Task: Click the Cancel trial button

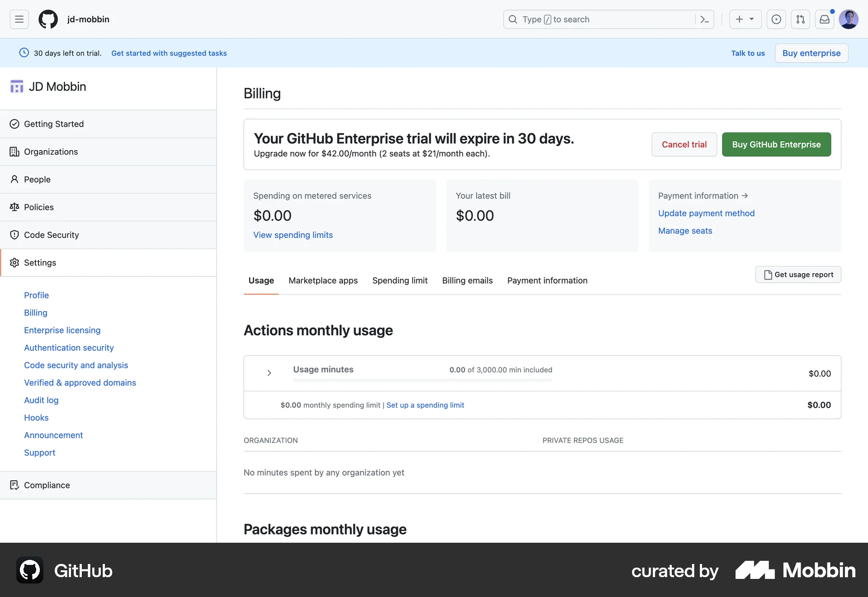Action: coord(684,144)
